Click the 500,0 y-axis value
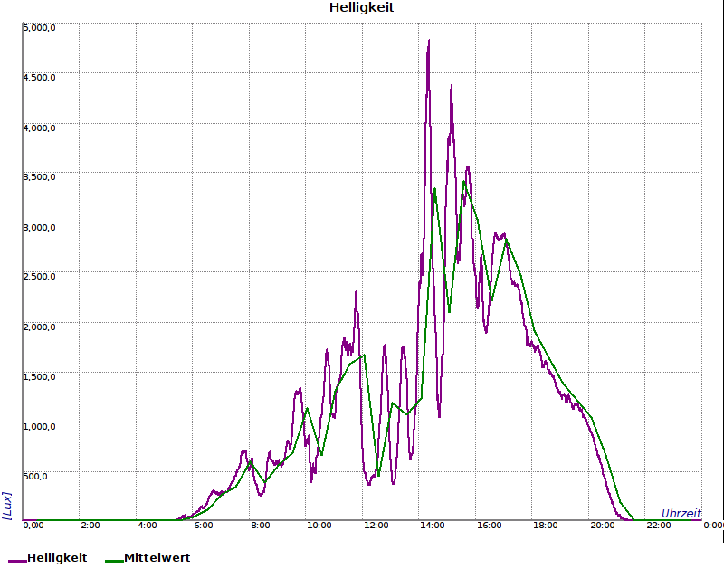This screenshot has height=588, width=724. (35, 477)
